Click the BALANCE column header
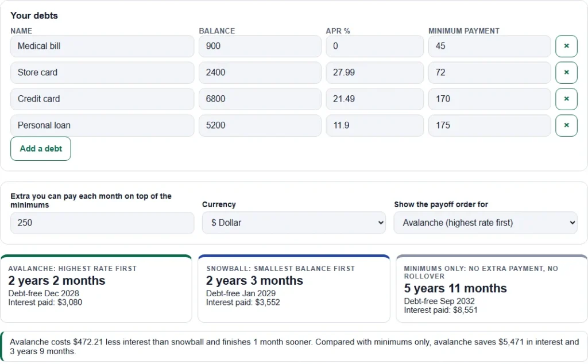 coord(216,31)
